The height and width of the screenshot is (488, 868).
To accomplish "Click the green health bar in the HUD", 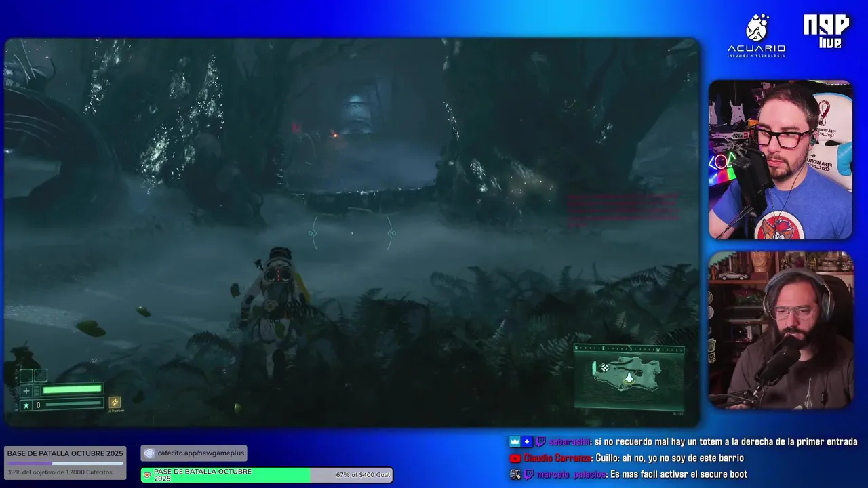I will tap(72, 390).
